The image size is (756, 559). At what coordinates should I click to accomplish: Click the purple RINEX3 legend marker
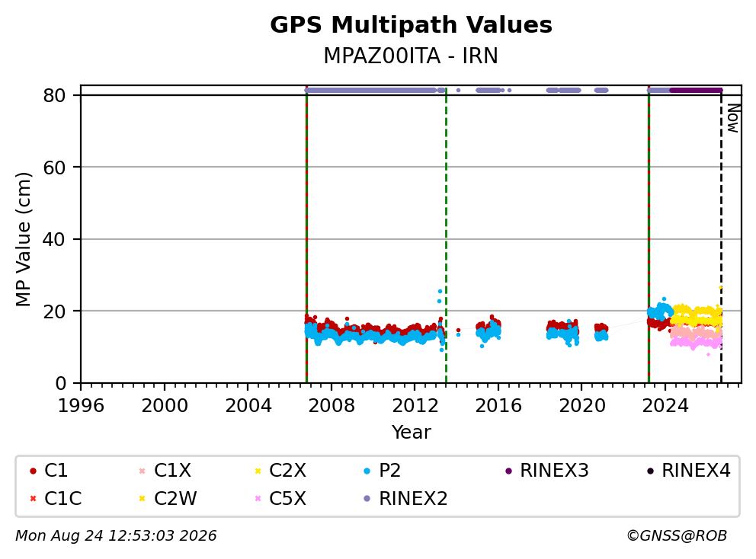(x=508, y=471)
